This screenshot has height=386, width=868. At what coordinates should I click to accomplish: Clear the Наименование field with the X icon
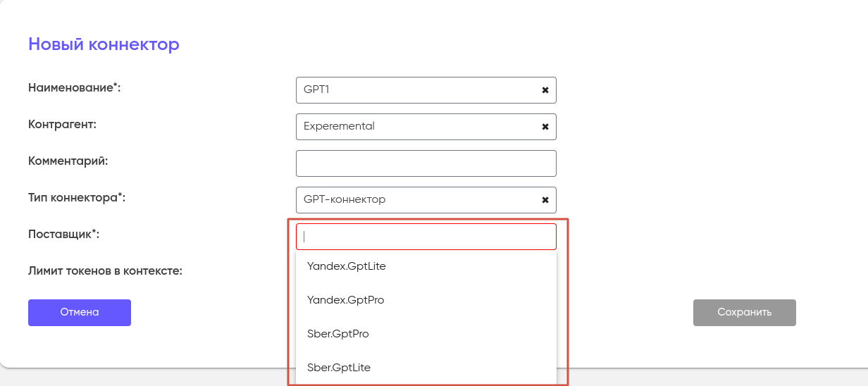pyautogui.click(x=545, y=90)
